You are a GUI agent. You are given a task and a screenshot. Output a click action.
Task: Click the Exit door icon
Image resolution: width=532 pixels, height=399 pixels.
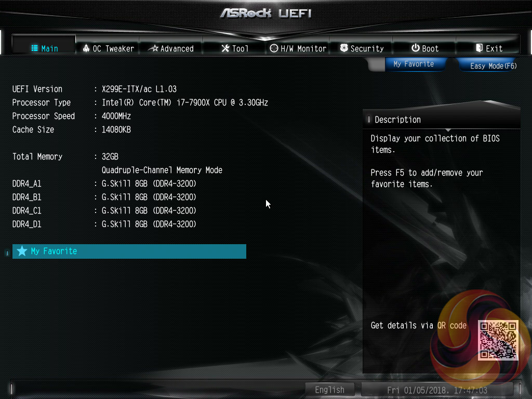(479, 48)
